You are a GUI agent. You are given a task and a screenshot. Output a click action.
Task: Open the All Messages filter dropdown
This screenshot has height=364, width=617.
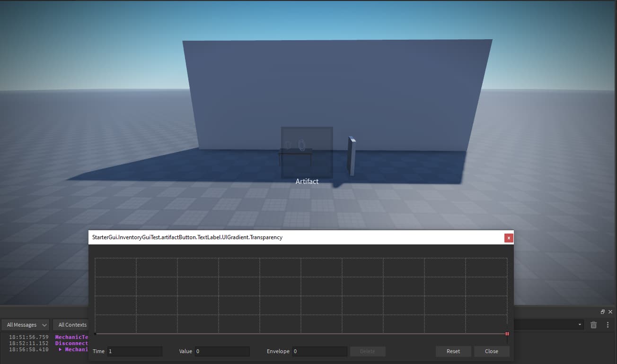coord(25,325)
